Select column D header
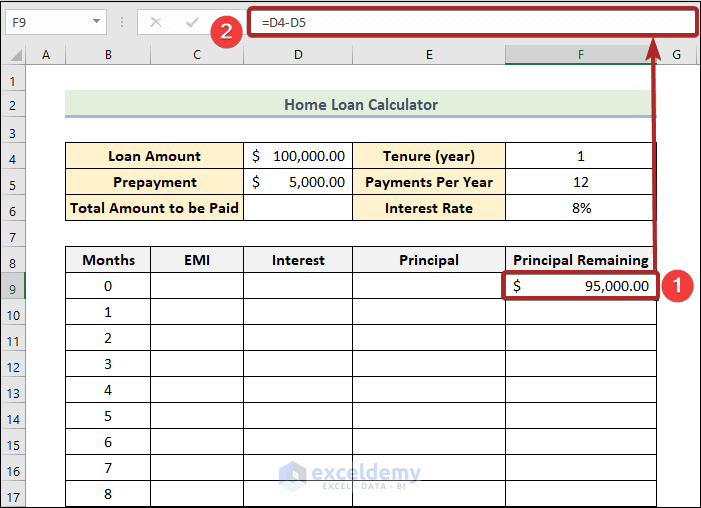The width and height of the screenshot is (701, 508). tap(298, 55)
